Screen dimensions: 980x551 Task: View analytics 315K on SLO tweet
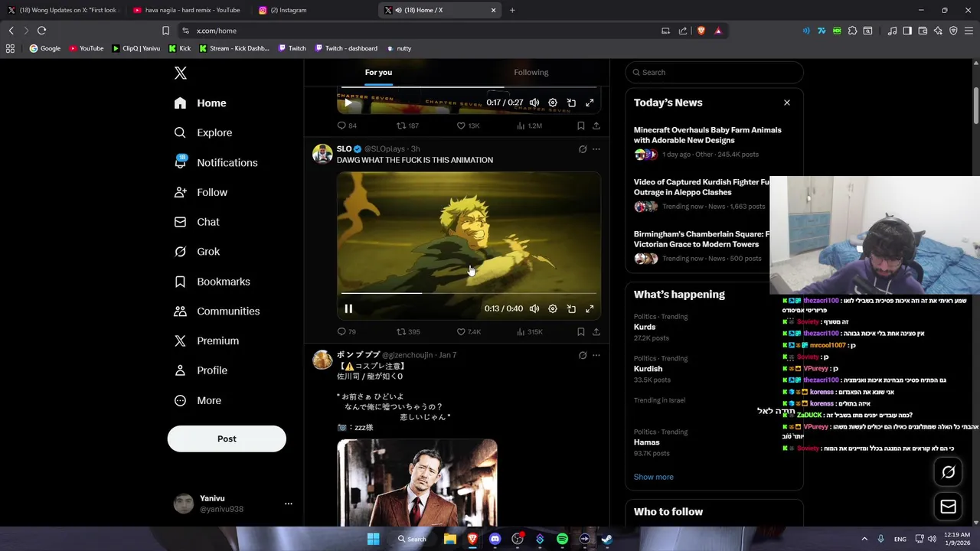530,331
